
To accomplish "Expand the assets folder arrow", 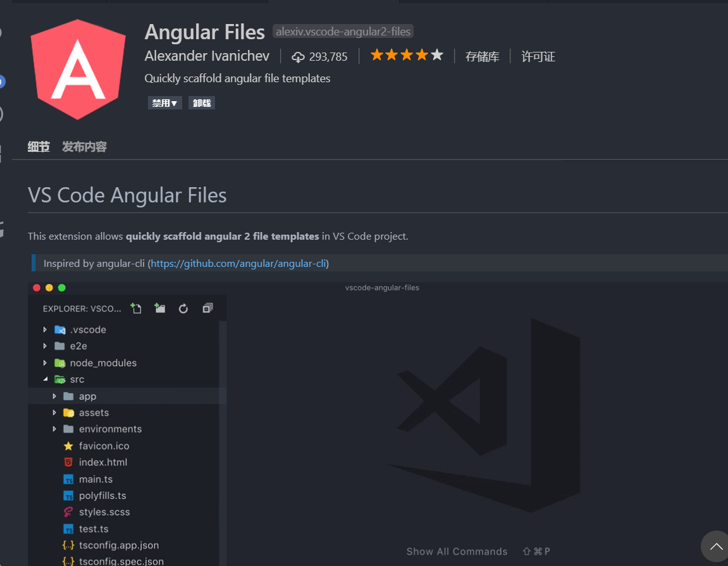I will (x=54, y=413).
